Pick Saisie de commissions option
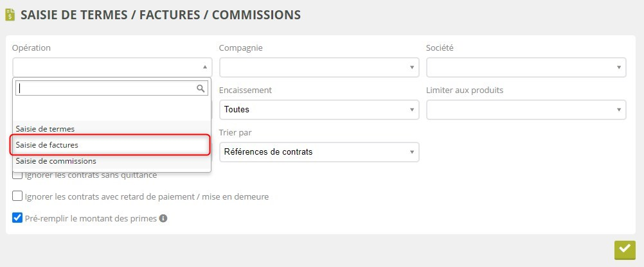 tap(56, 161)
